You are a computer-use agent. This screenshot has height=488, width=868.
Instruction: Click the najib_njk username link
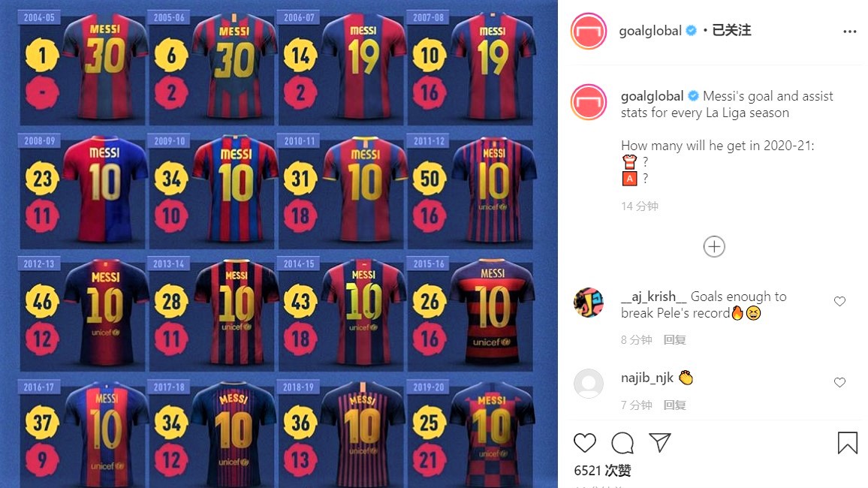click(647, 378)
